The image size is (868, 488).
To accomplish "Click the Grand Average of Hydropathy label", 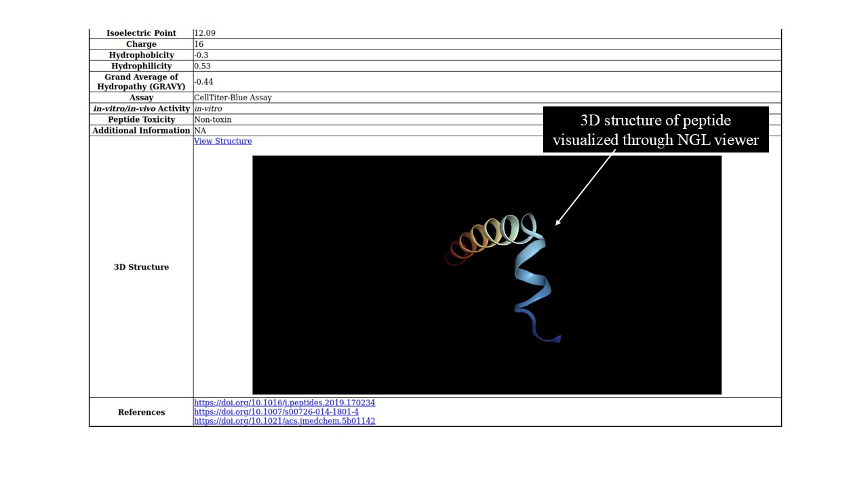I will (x=141, y=82).
